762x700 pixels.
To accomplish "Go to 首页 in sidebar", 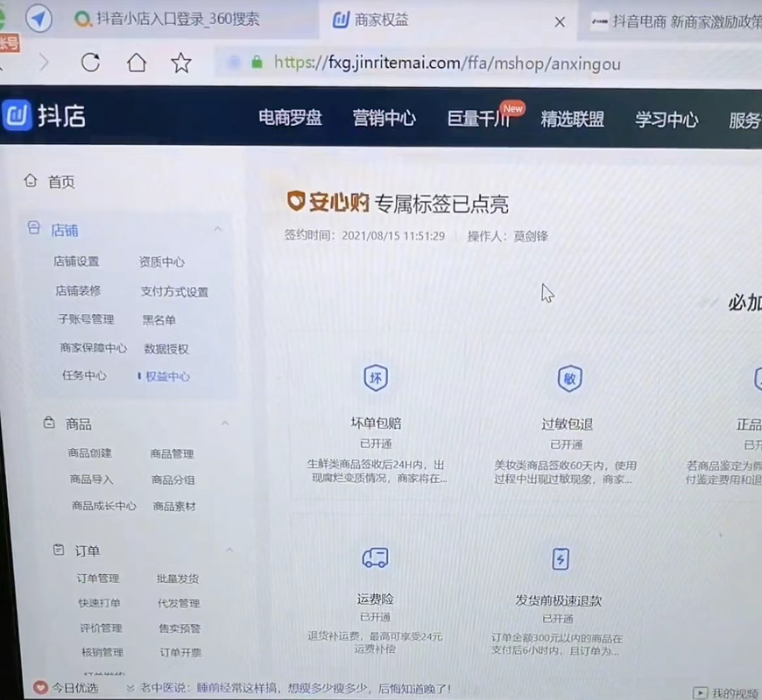I will click(x=61, y=182).
